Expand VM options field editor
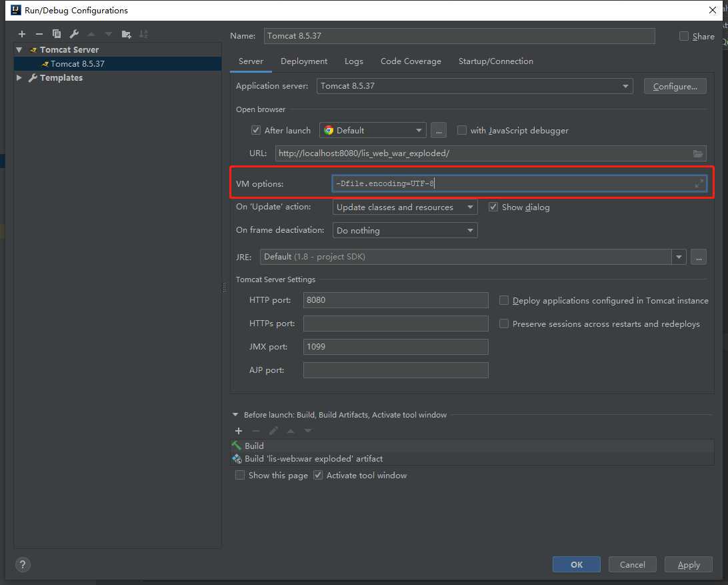Image resolution: width=728 pixels, height=585 pixels. [x=699, y=183]
